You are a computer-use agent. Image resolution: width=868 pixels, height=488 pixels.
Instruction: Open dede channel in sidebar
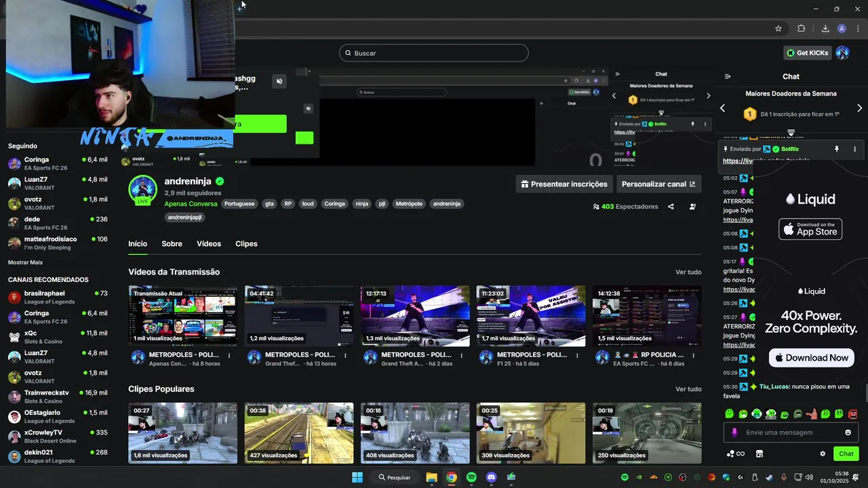coord(58,223)
